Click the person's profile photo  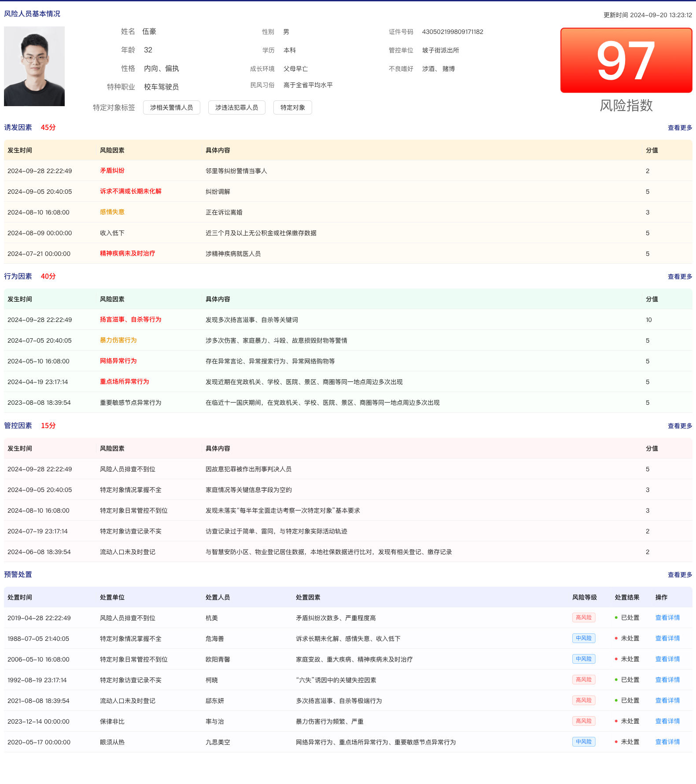34,66
